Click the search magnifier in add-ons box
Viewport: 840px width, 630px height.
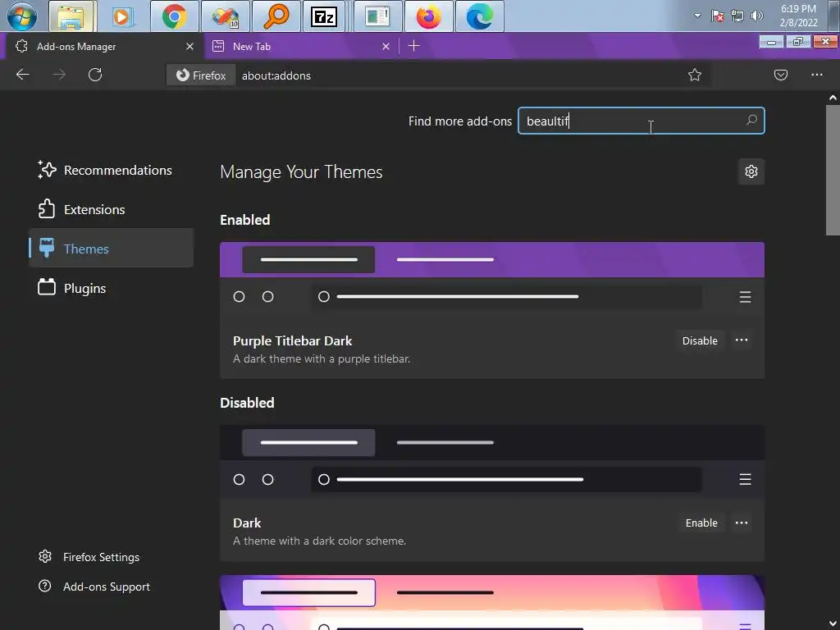click(x=752, y=121)
